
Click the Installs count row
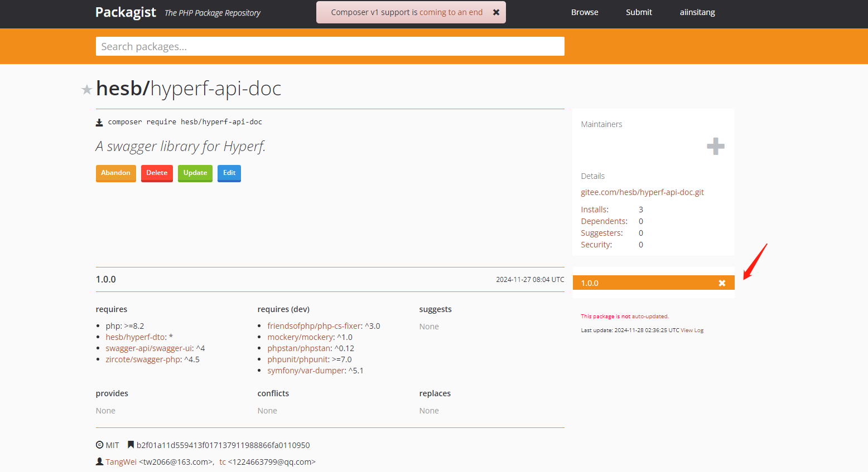(x=612, y=210)
